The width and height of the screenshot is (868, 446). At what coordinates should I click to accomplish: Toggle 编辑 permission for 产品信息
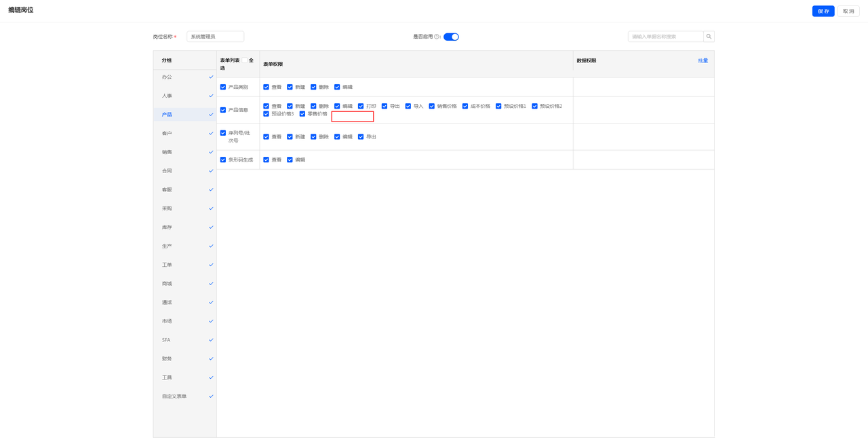click(x=337, y=106)
